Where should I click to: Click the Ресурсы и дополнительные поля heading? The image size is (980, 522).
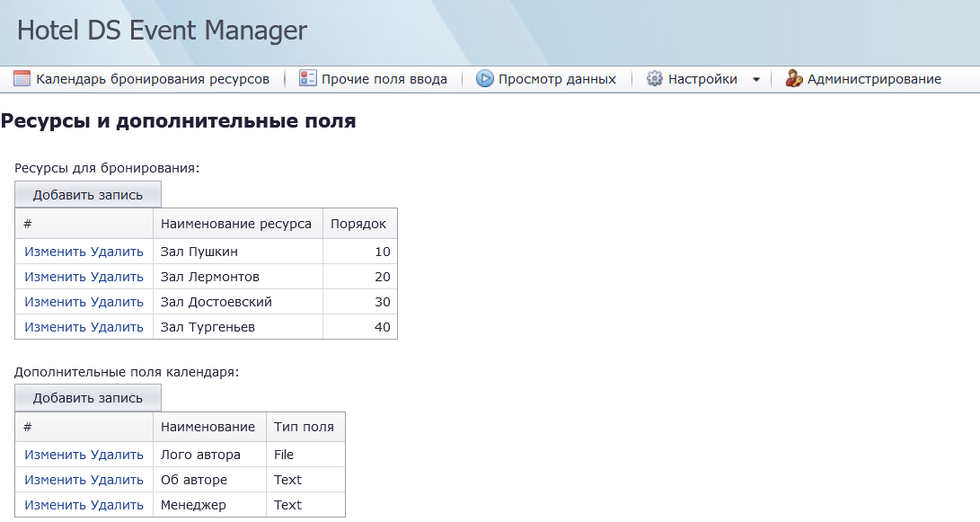[x=178, y=120]
